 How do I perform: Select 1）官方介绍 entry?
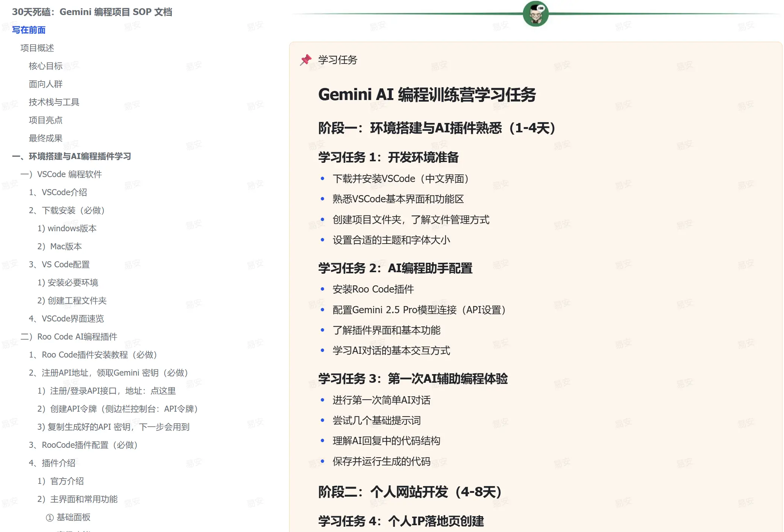pyautogui.click(x=61, y=481)
